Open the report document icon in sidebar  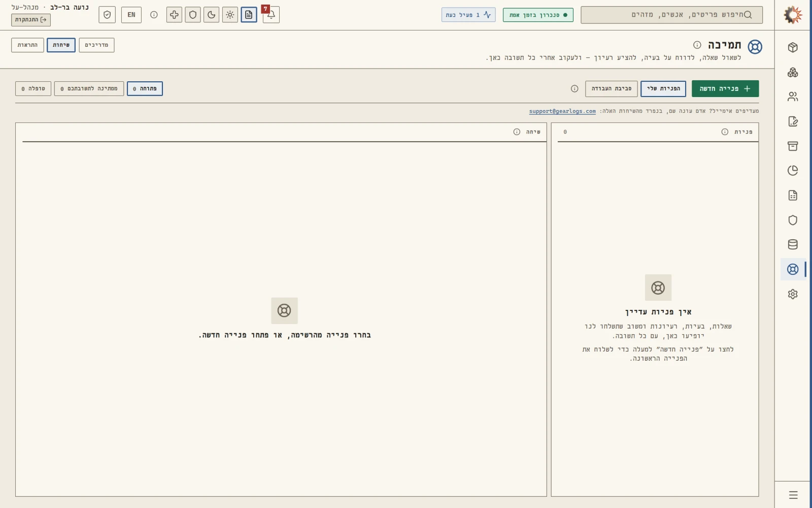pos(793,195)
